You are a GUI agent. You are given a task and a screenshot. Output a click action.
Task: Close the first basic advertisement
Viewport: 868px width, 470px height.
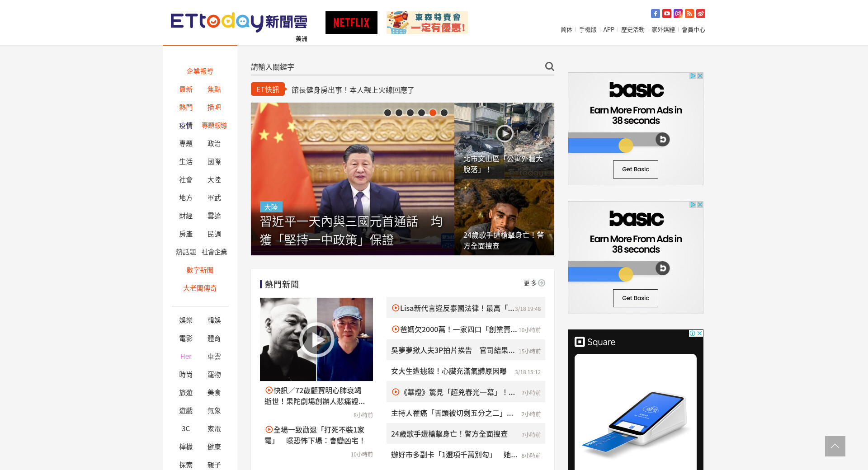(700, 76)
